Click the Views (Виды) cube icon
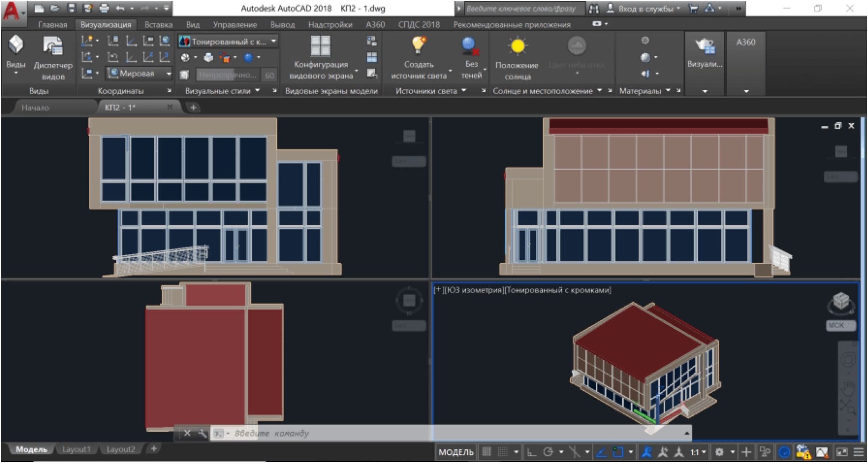868x464 pixels. [16, 45]
